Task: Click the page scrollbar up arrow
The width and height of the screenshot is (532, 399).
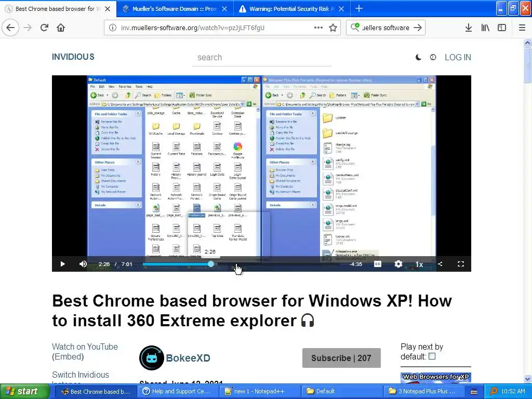Action: click(527, 43)
